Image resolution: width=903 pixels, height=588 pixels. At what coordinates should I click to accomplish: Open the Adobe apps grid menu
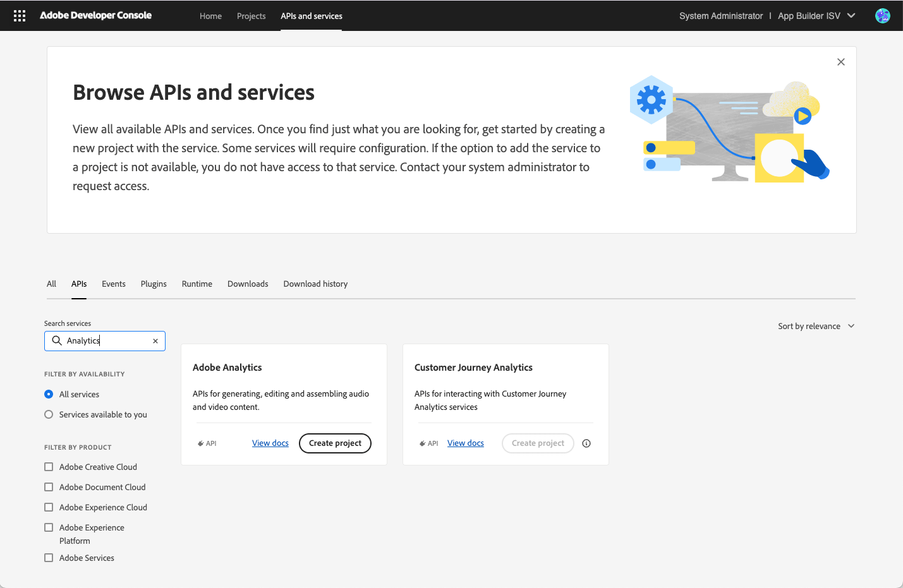[19, 15]
